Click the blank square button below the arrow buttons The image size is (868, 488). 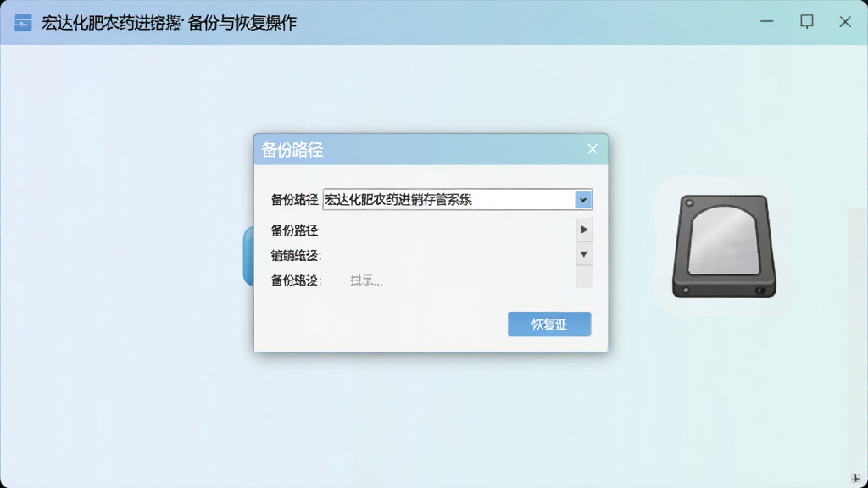[x=584, y=277]
